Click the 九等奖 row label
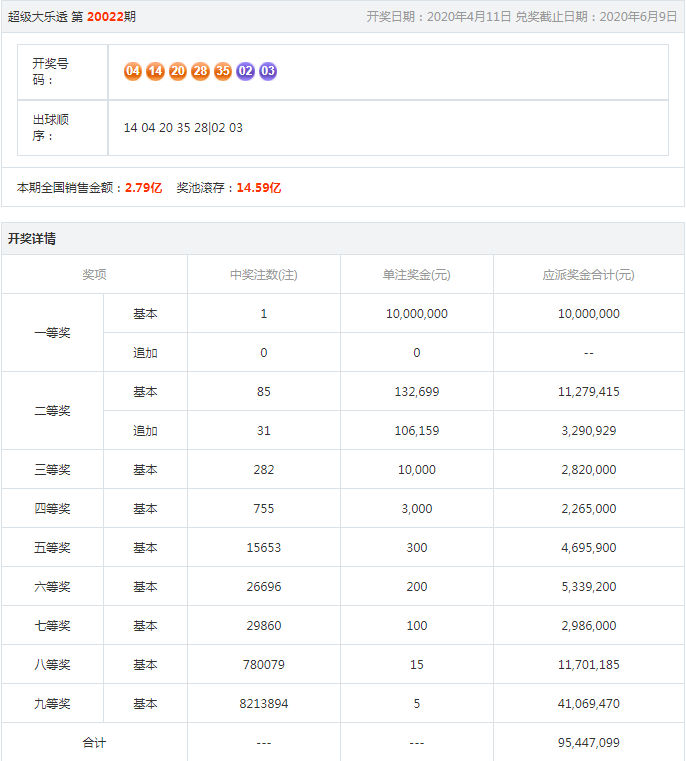This screenshot has width=686, height=761. (52, 704)
